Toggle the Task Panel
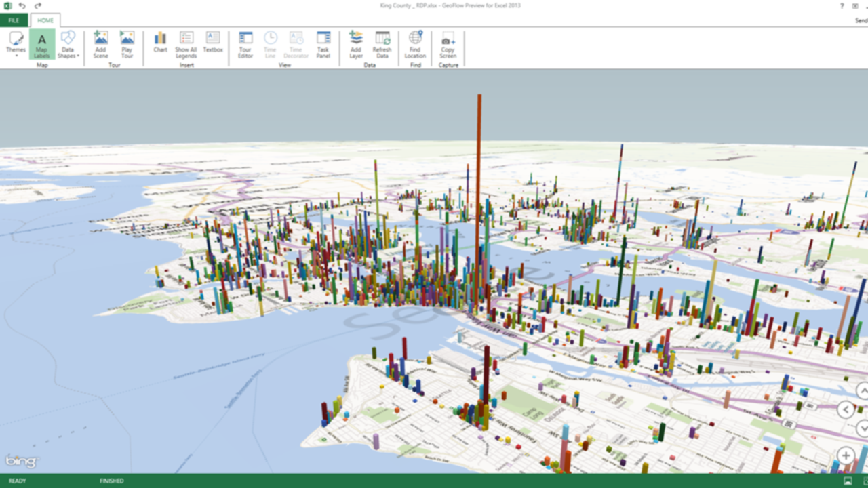Screen dimensions: 868x488 pyautogui.click(x=323, y=44)
